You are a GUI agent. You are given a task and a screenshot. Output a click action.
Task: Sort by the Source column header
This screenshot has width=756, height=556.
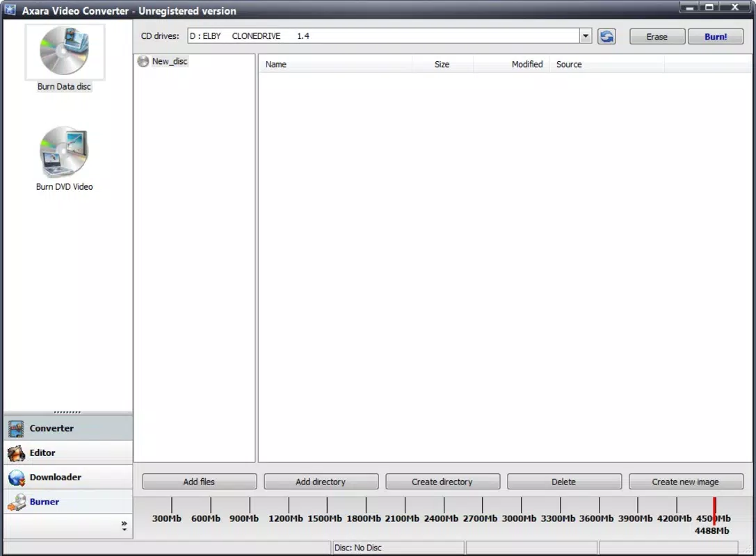click(x=607, y=65)
